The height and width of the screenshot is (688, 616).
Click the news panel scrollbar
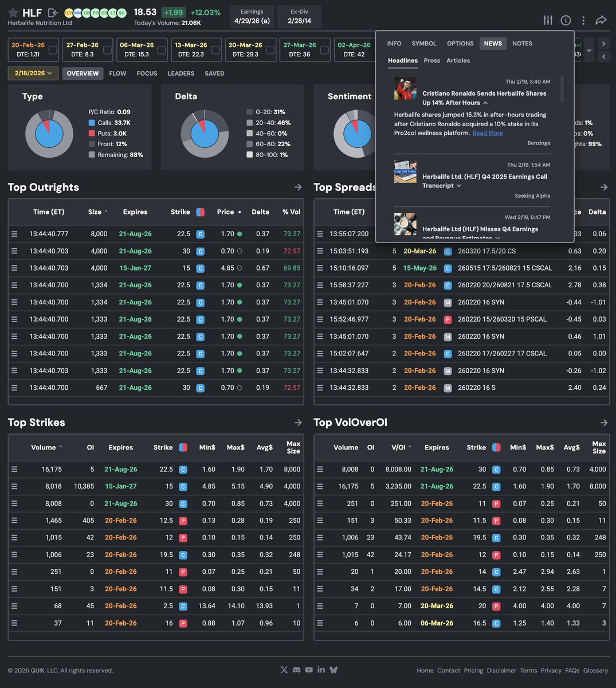pyautogui.click(x=562, y=89)
